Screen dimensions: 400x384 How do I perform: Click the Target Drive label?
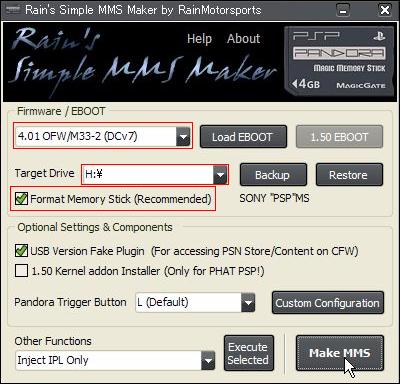click(x=45, y=173)
